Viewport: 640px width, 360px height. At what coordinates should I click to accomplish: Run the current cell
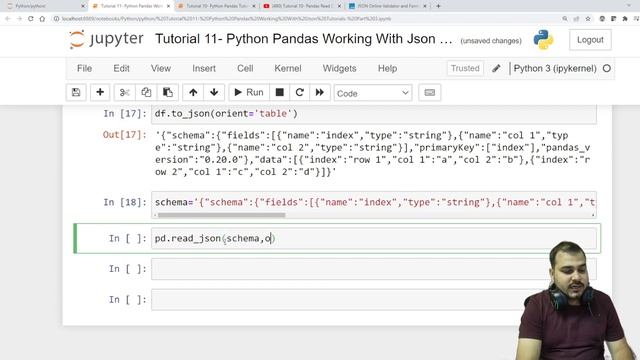249,93
